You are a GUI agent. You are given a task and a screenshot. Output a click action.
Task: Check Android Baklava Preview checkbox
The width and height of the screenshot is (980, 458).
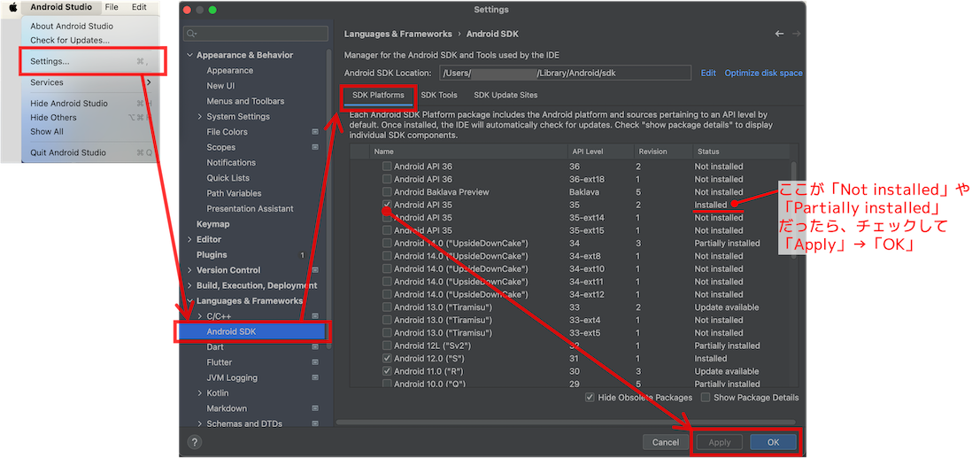pos(387,192)
